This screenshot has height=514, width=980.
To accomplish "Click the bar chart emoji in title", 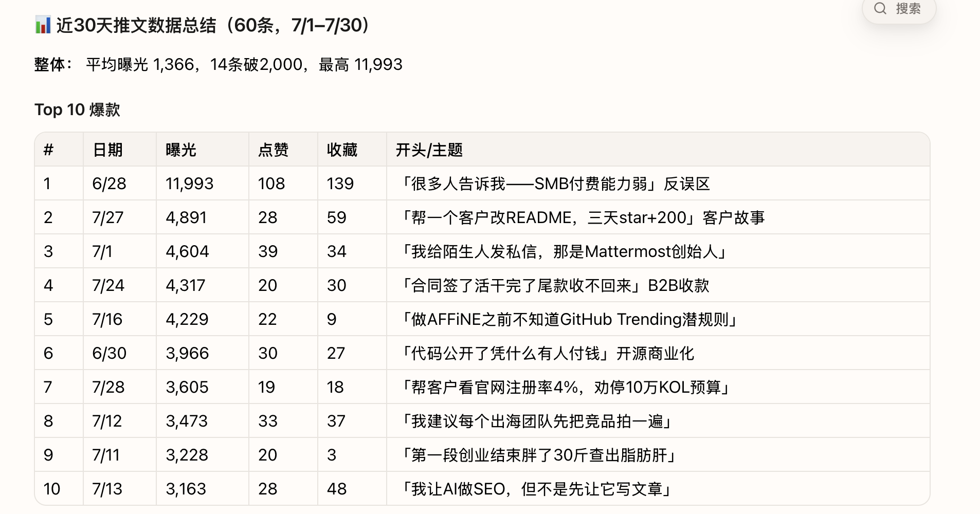I will tap(43, 25).
